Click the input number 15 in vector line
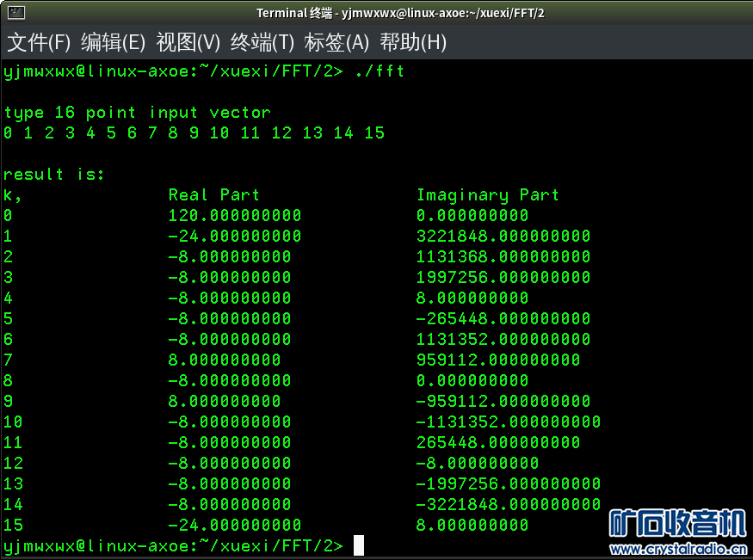The width and height of the screenshot is (753, 560). [374, 133]
